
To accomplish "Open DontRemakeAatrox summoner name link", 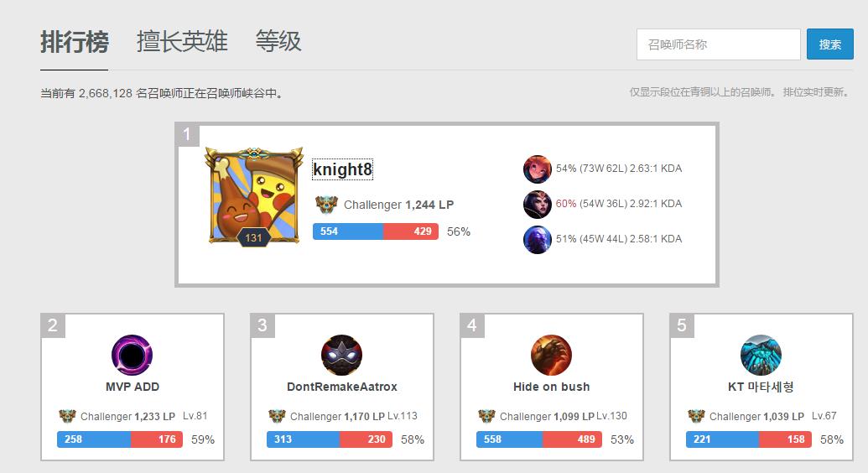I will 341,387.
